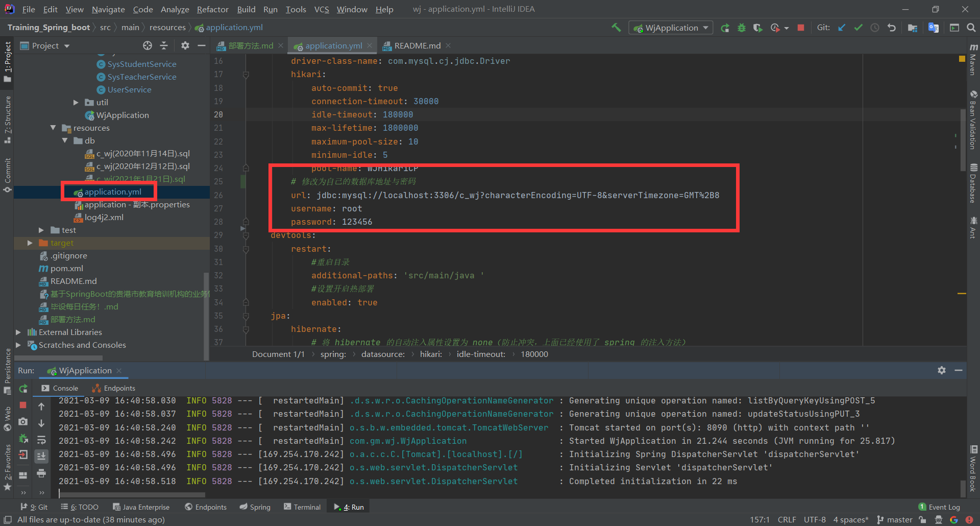
Task: Click the Build Project hammer icon
Action: click(x=616, y=28)
